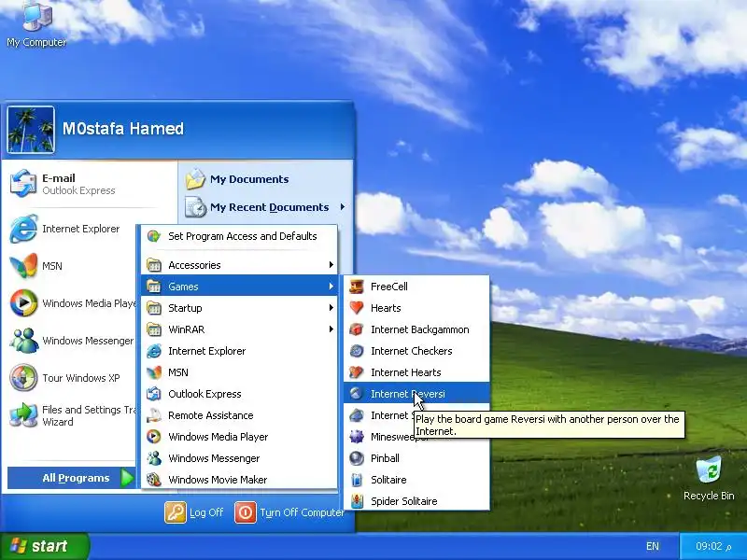Image resolution: width=747 pixels, height=560 pixels.
Task: Click the Windows Media Player icon in pinned list
Action: tap(23, 302)
